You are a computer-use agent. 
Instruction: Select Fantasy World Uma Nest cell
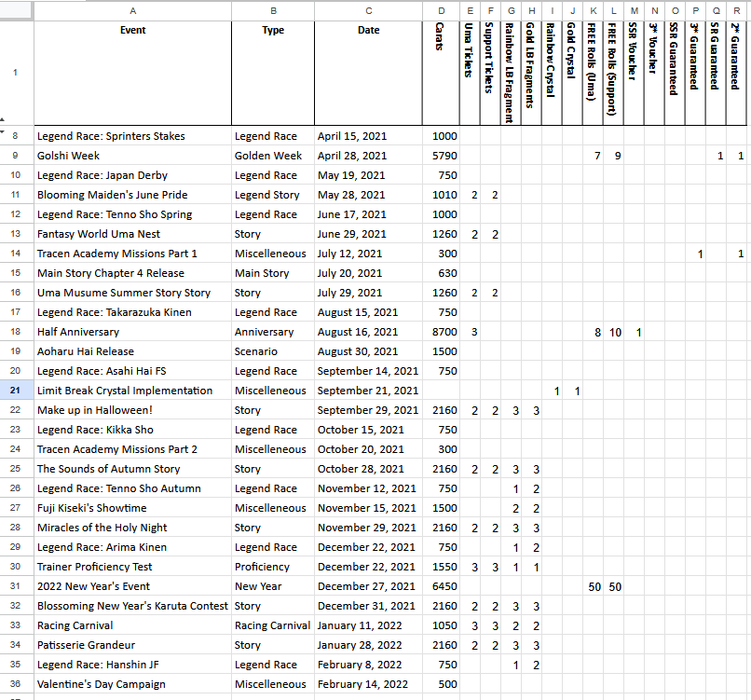(132, 234)
